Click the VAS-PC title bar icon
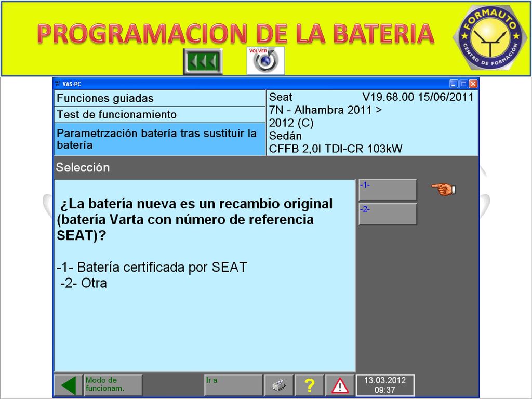 (57, 84)
